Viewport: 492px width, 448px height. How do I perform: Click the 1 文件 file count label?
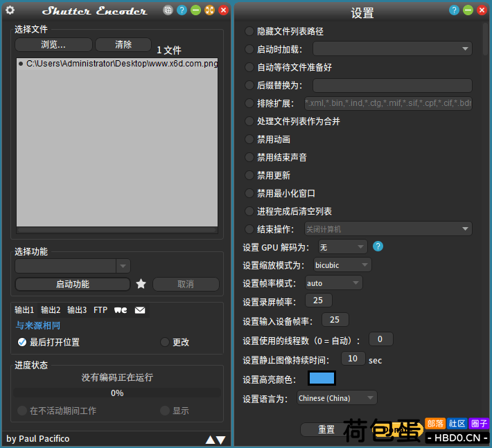tap(169, 50)
